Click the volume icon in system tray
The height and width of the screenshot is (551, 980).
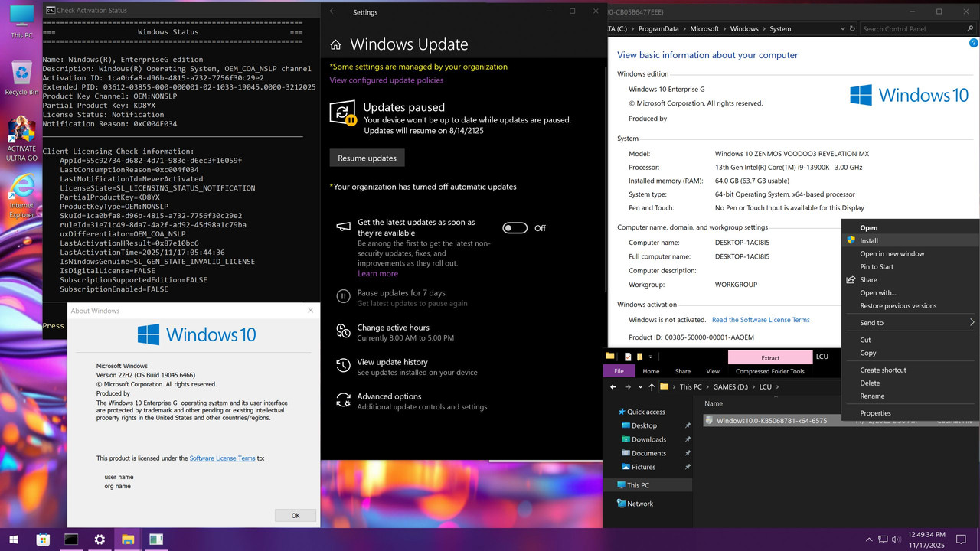[896, 540]
